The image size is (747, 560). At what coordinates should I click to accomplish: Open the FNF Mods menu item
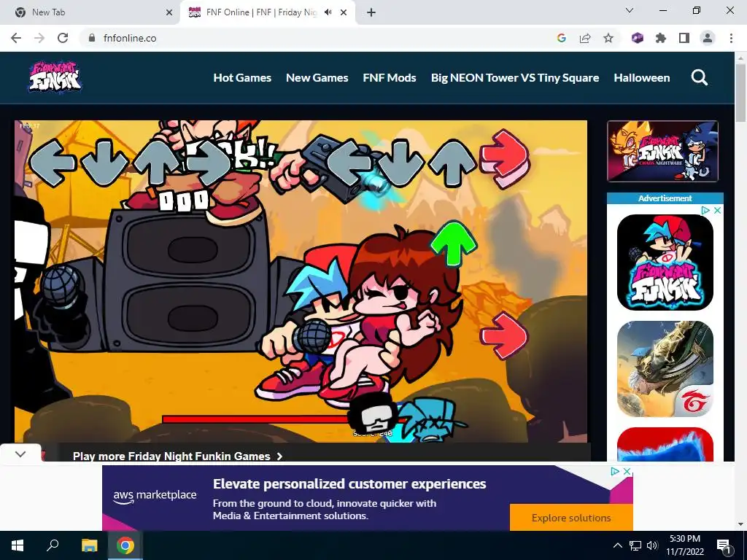[390, 77]
